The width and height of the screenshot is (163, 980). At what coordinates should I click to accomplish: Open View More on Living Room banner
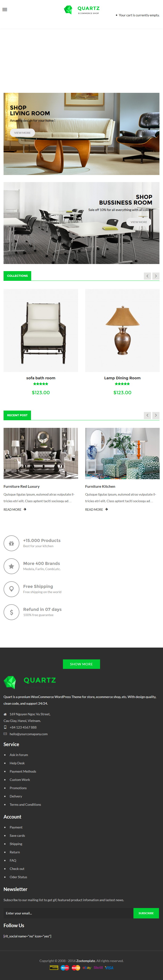click(22, 133)
